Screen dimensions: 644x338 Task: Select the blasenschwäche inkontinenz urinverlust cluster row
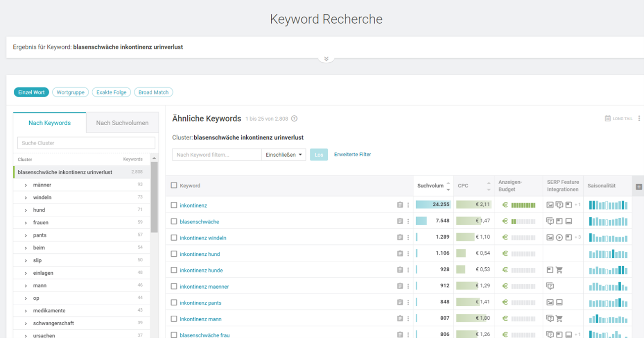click(x=82, y=172)
